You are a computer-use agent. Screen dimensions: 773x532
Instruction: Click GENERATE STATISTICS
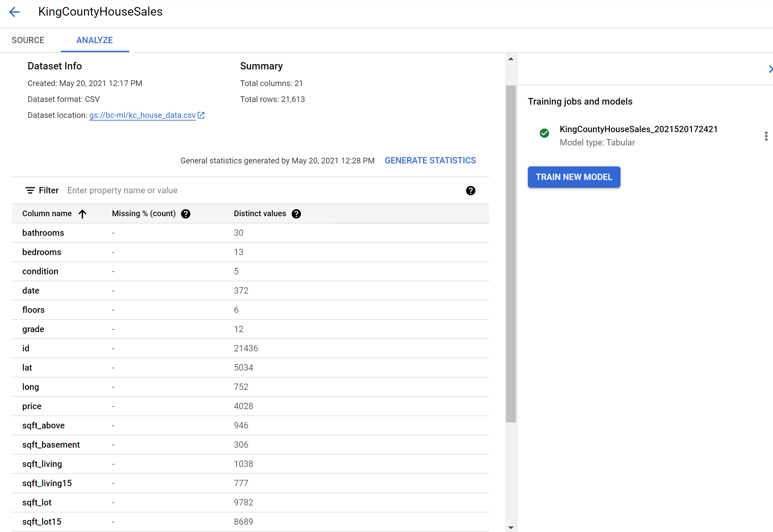tap(430, 160)
